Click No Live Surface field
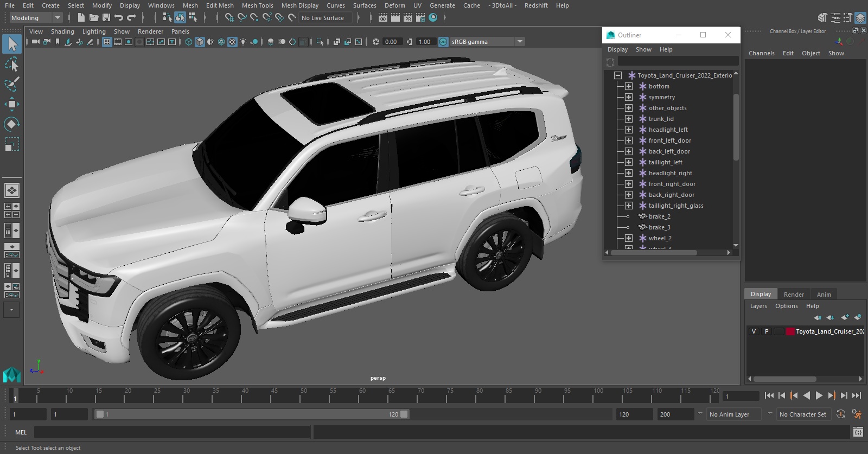Viewport: 868px width, 454px height. coord(325,18)
